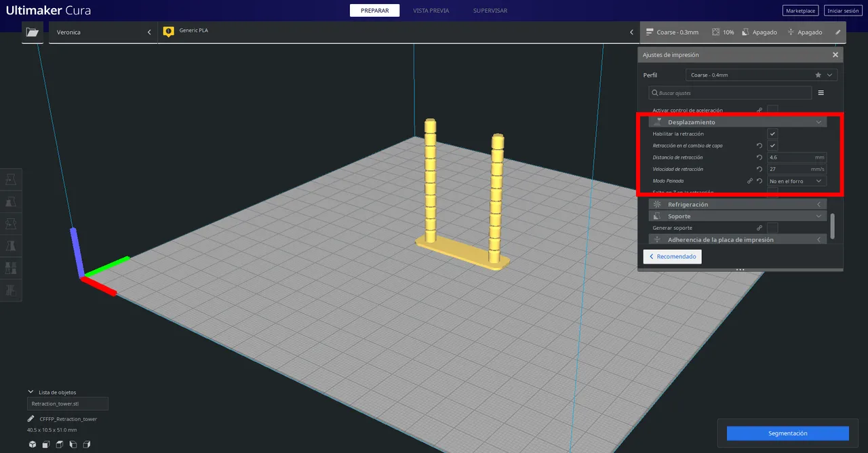Image resolution: width=868 pixels, height=453 pixels.
Task: Select the Mirror tool in left toolbar
Action: click(11, 246)
